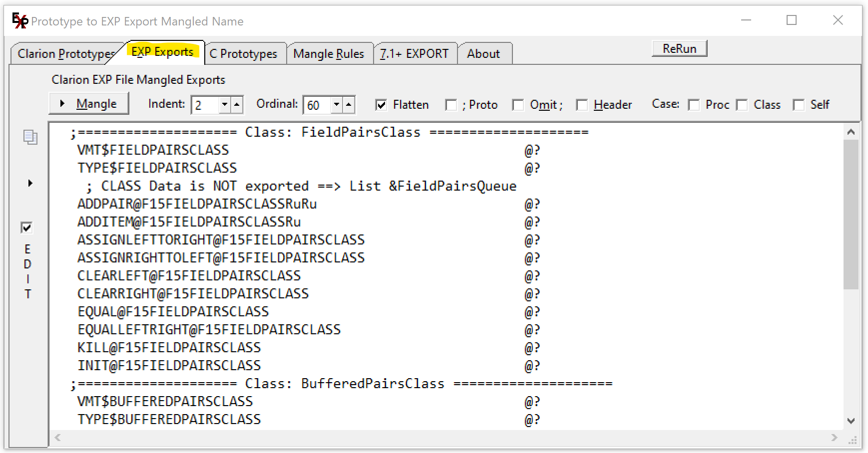Uncheck the Flatten checkbox
868x453 pixels.
(381, 105)
